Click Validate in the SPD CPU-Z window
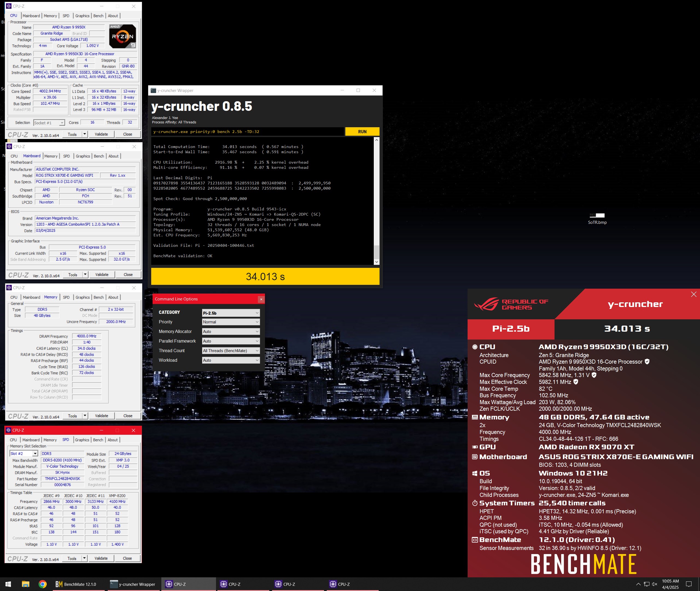The height and width of the screenshot is (591, 700). 101,558
